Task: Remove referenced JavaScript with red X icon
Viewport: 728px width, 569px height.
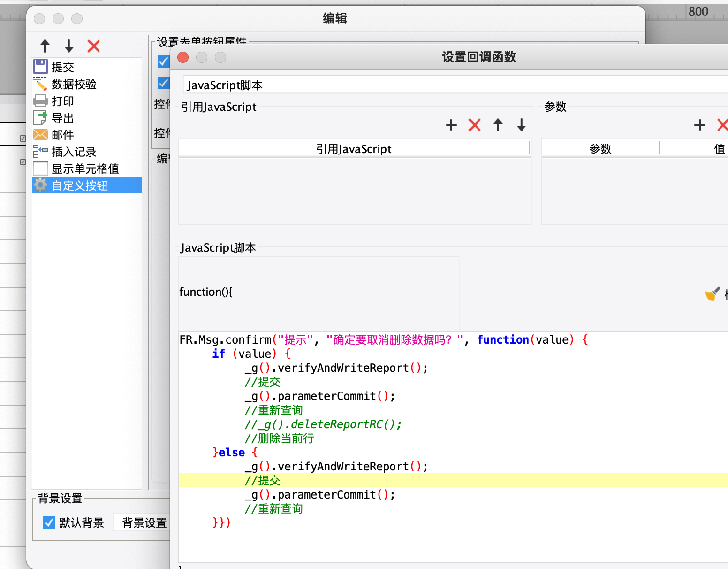Action: [475, 125]
